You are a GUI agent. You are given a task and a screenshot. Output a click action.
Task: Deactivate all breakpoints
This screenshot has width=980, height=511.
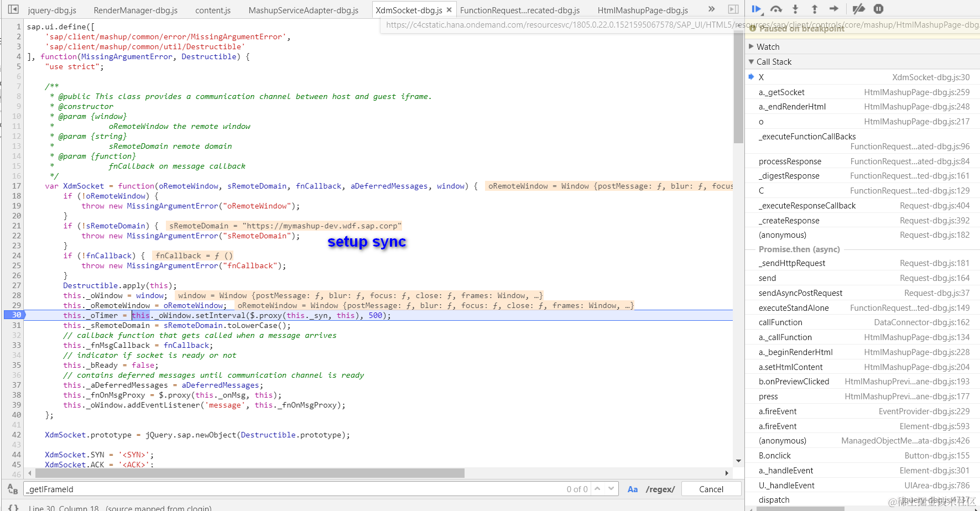[858, 9]
